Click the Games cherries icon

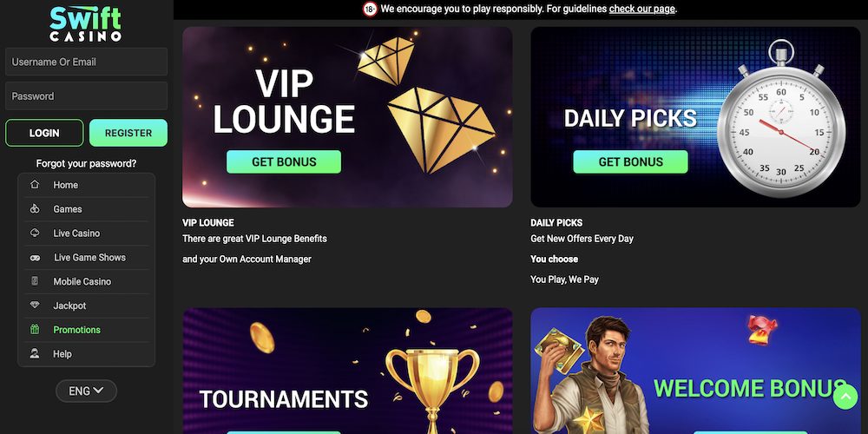coord(35,208)
